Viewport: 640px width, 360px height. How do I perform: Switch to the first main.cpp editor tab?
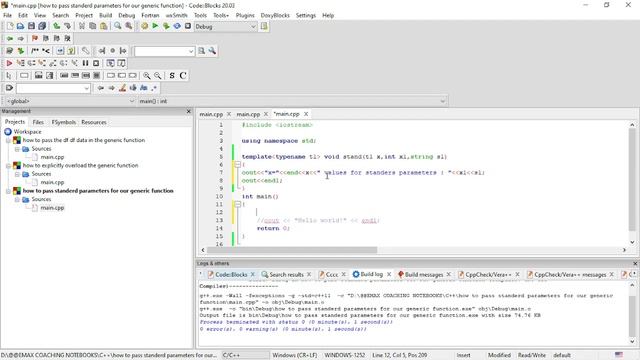pyautogui.click(x=211, y=114)
